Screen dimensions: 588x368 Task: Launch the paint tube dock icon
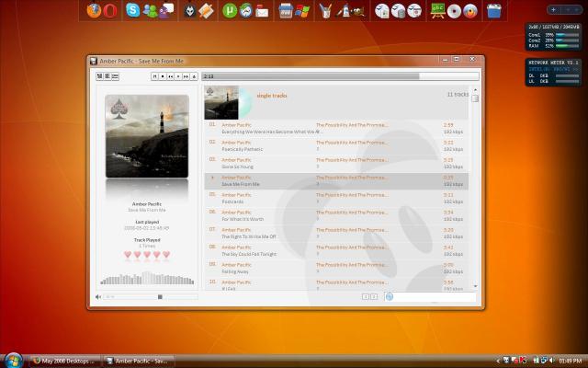tap(343, 11)
